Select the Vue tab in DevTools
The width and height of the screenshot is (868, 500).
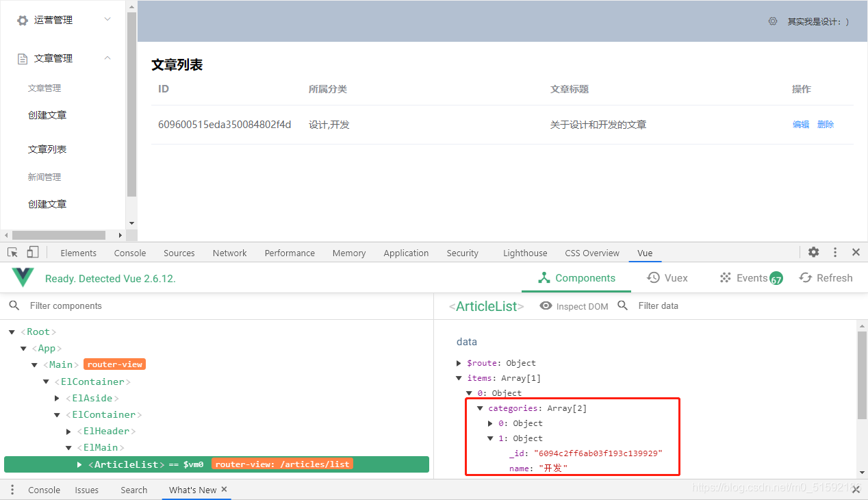[x=645, y=253]
